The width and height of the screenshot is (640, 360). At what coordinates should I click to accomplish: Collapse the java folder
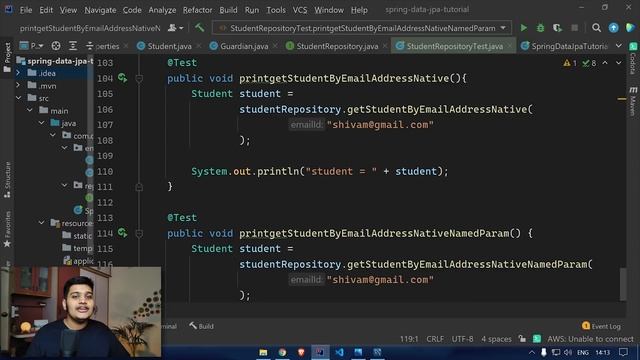[x=42, y=123]
